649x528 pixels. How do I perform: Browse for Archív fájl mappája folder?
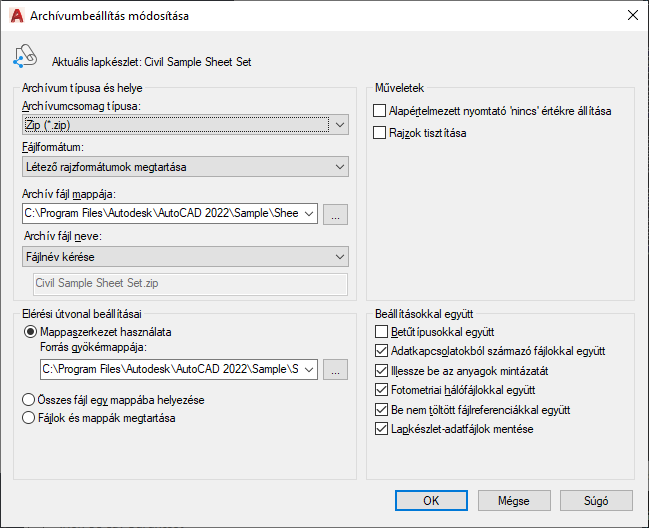(x=337, y=213)
